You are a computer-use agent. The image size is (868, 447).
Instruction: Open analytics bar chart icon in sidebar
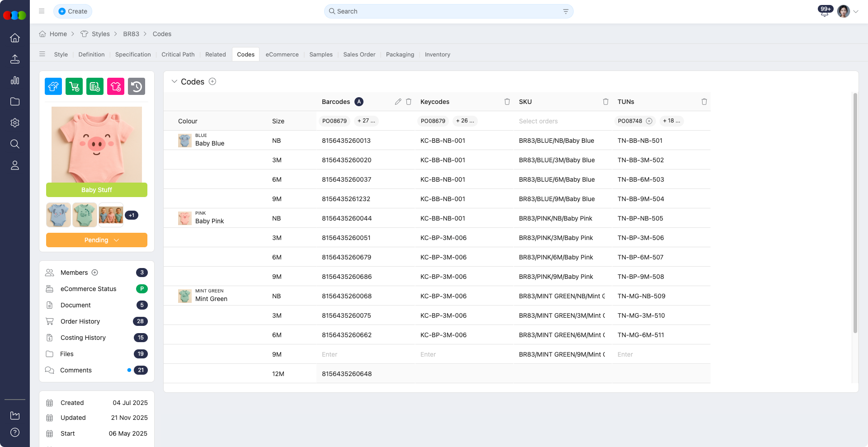click(x=15, y=80)
